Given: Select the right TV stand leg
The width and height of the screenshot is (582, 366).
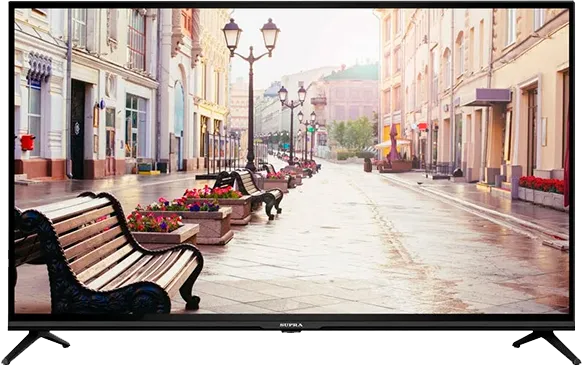Looking at the screenshot, I should pos(546,346).
